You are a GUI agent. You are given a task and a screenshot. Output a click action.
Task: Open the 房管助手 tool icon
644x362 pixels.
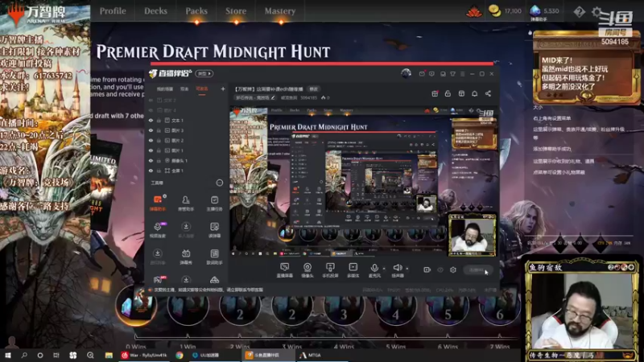(186, 204)
